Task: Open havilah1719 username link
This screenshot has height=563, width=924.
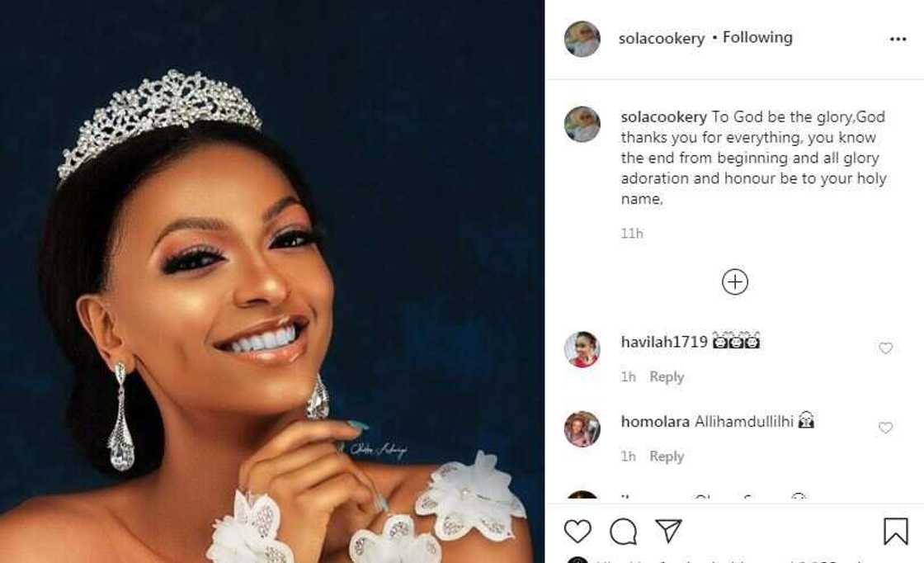Action: [x=664, y=342]
